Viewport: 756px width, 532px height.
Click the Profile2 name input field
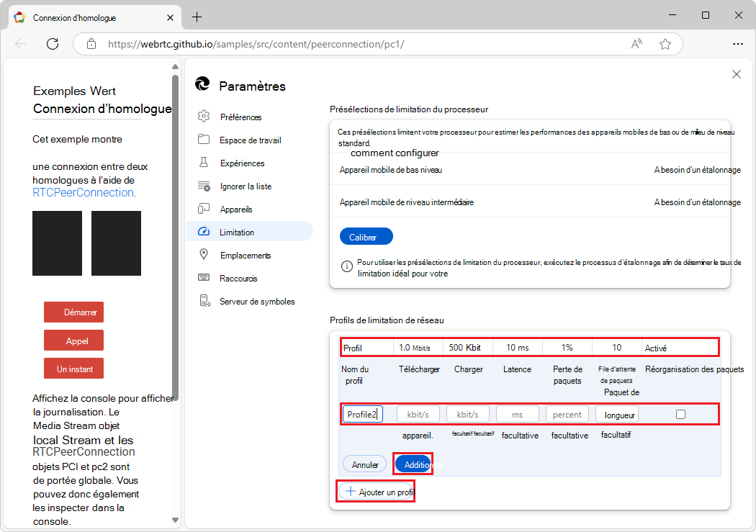coord(363,415)
